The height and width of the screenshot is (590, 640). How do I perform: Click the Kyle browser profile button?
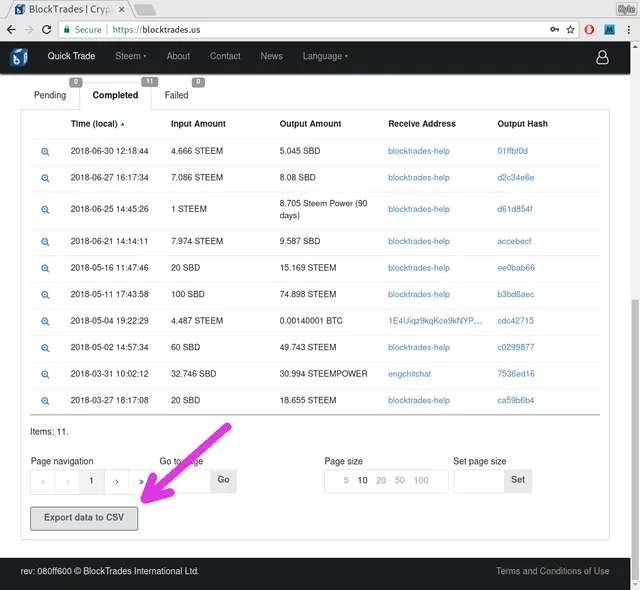(626, 9)
